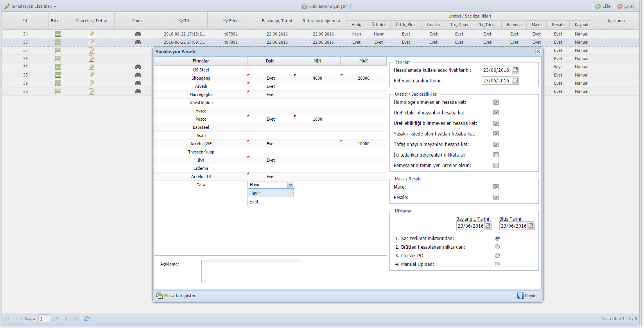
Task: Select the Shougang MIN value 4000
Action: [x=317, y=78]
